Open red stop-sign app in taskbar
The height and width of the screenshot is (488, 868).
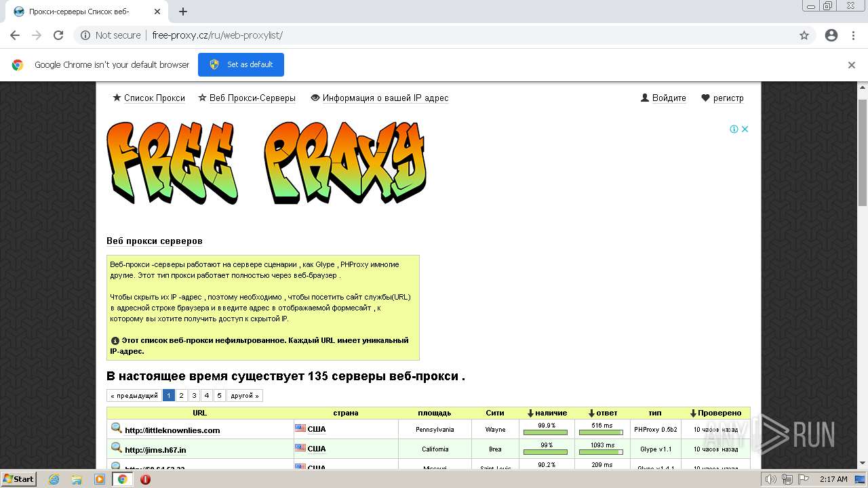coord(145,479)
